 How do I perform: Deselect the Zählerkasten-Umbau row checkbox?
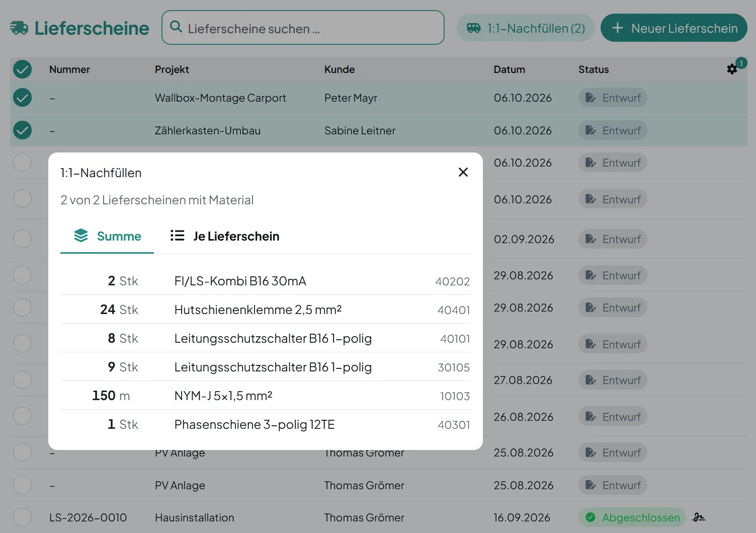pyautogui.click(x=22, y=130)
